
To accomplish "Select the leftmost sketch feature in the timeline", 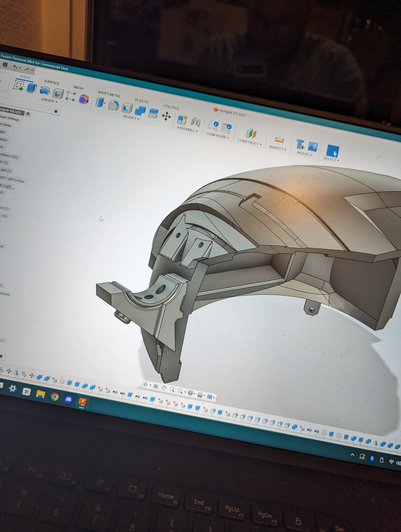I will coord(62,381).
